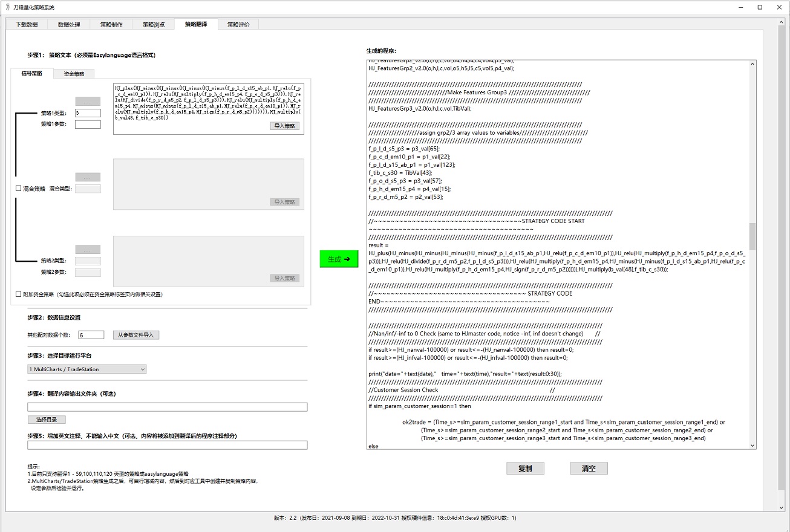The width and height of the screenshot is (790, 532).
Task: Click 'if sim_param_customer_session=1 then' line
Action: (419, 406)
